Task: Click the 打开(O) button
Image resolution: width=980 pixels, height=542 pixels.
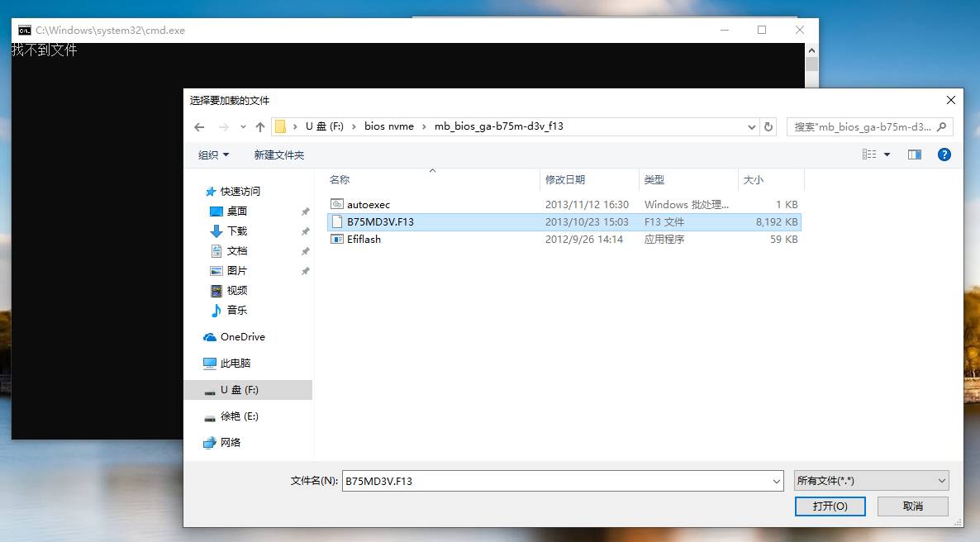Action: coord(830,506)
